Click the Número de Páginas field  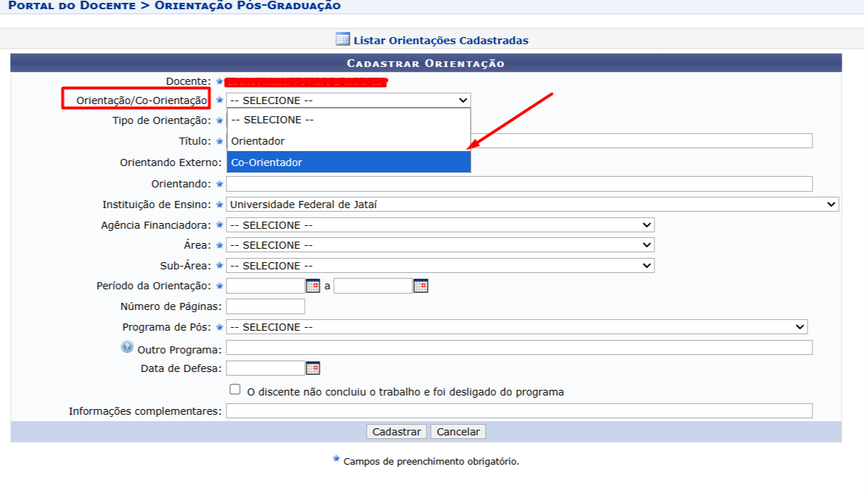[x=266, y=306]
